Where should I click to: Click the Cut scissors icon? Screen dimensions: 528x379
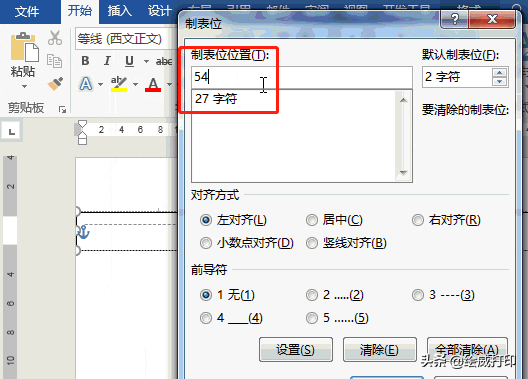click(x=55, y=38)
